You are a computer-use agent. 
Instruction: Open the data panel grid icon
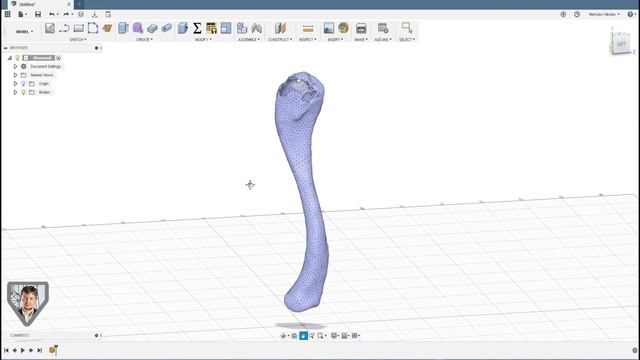pos(7,14)
